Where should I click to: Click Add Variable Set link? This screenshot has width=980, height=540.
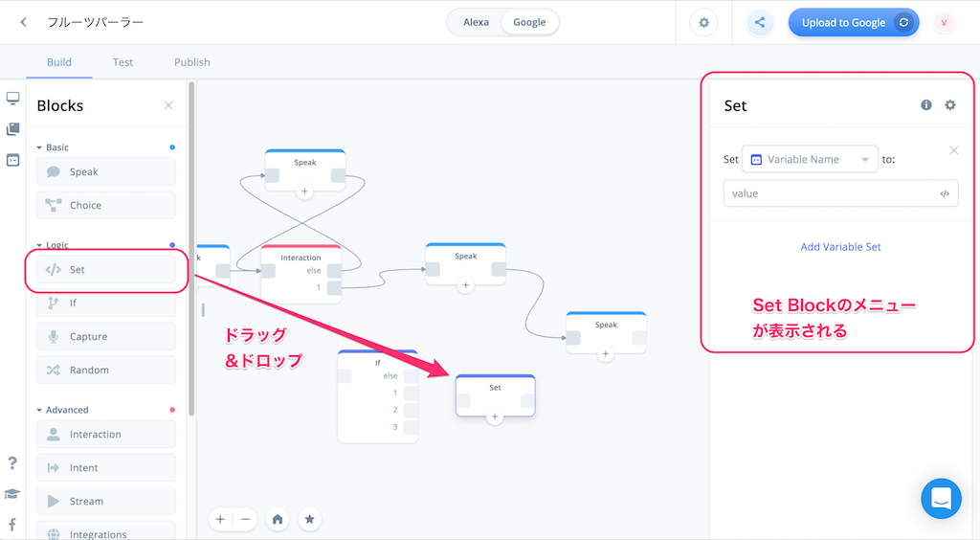click(x=840, y=247)
